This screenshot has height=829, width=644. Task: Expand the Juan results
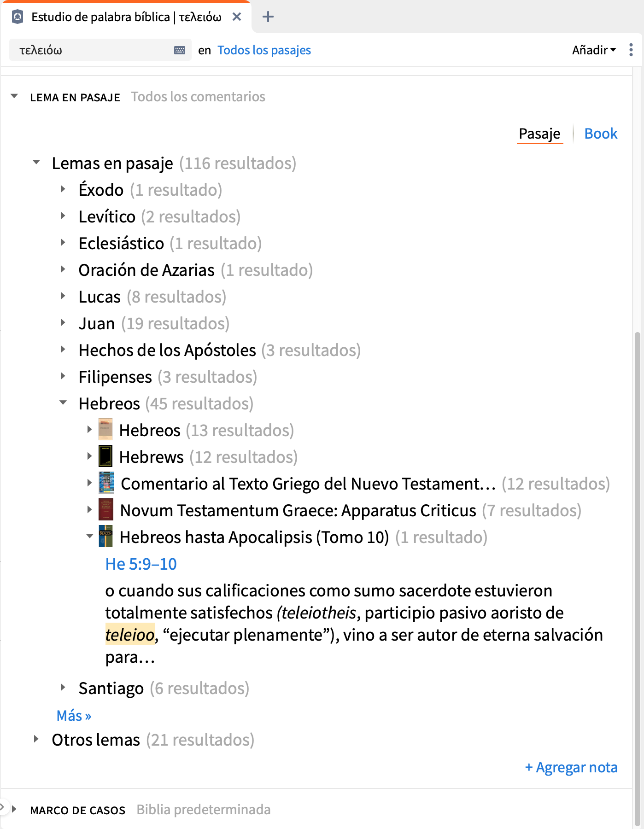click(x=63, y=323)
